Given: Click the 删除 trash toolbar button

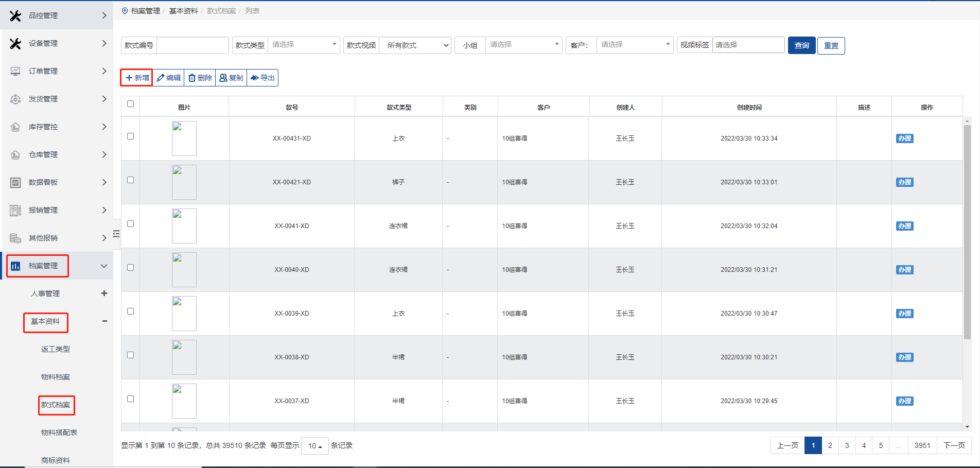Looking at the screenshot, I should [x=200, y=78].
